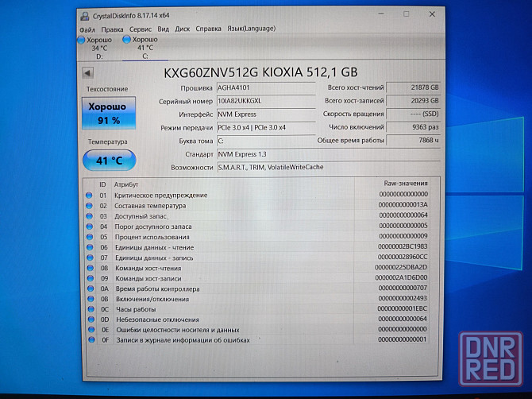The image size is (532, 399).
Task: Click raw value 0000000001EBC
Action: 402,308
